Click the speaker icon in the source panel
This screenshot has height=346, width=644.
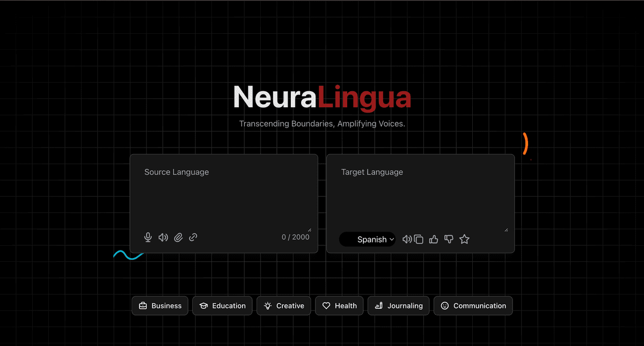tap(163, 237)
